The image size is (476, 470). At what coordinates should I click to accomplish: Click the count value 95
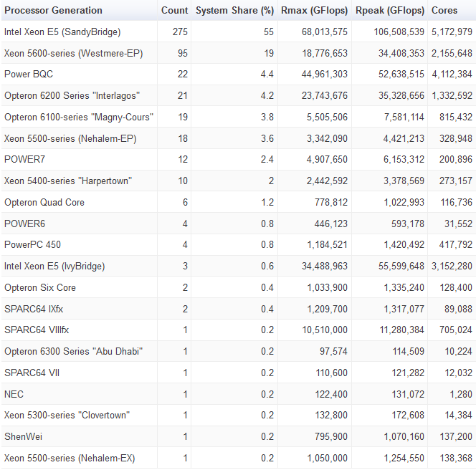[183, 54]
